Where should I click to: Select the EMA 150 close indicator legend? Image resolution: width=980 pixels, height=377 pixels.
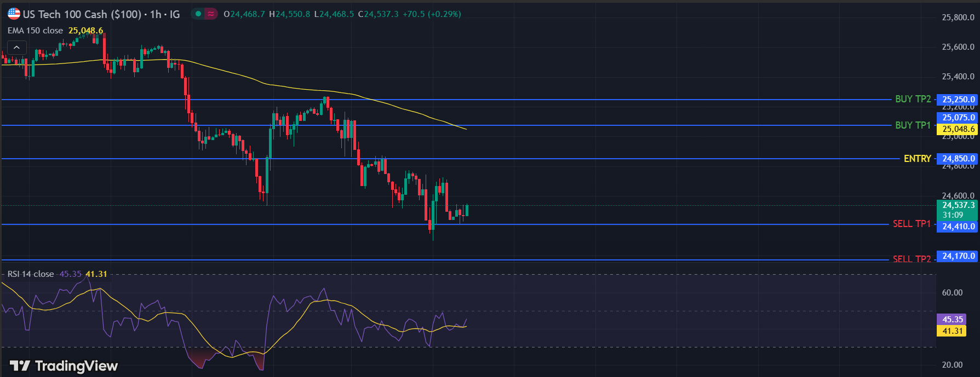point(36,31)
